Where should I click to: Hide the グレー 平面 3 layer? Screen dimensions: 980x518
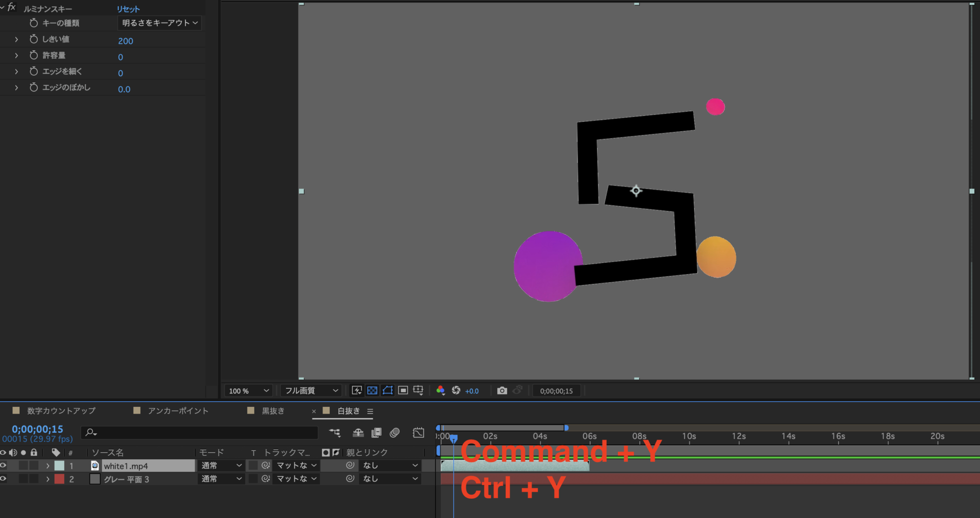(x=3, y=478)
